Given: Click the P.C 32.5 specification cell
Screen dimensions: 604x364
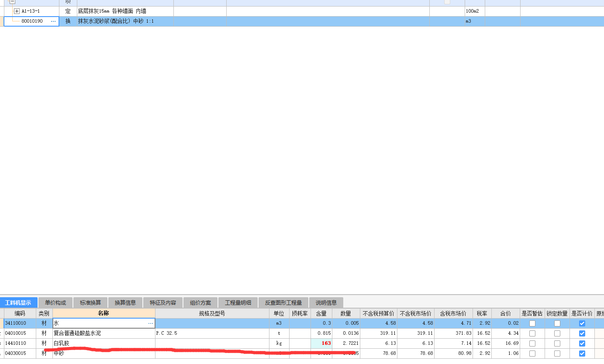Looking at the screenshot, I should [x=212, y=333].
